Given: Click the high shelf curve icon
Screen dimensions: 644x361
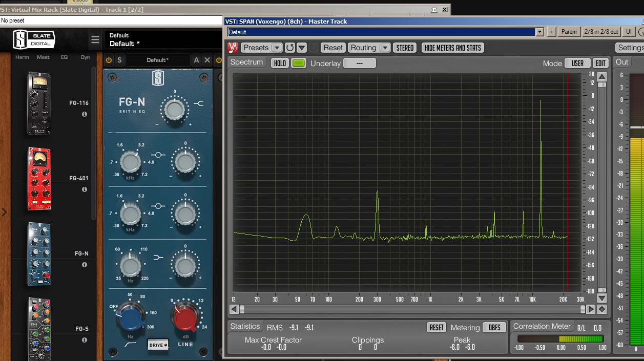Looking at the screenshot, I should coord(199,104).
